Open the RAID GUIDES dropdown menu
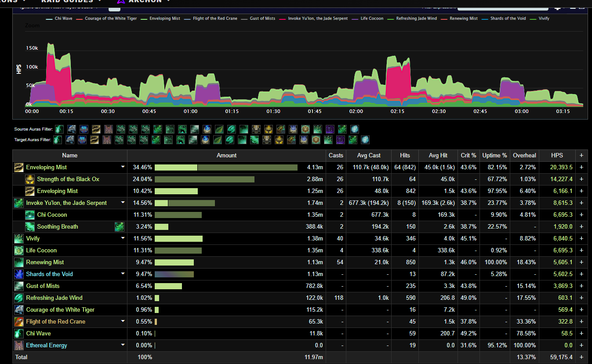Image resolution: width=592 pixels, height=364 pixels. tap(72, 1)
